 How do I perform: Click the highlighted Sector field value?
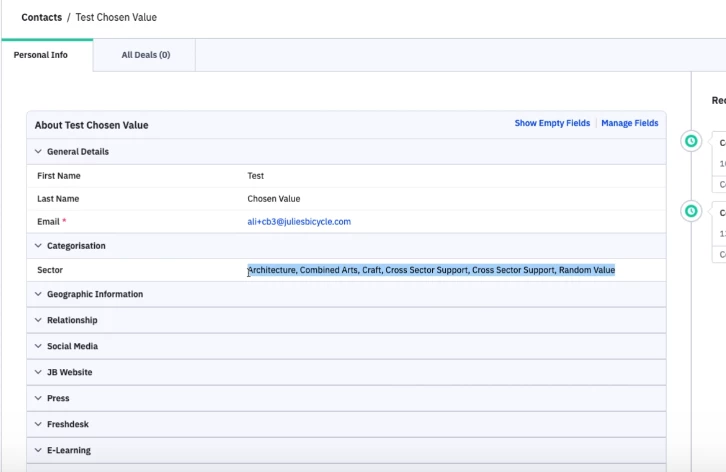(x=431, y=270)
